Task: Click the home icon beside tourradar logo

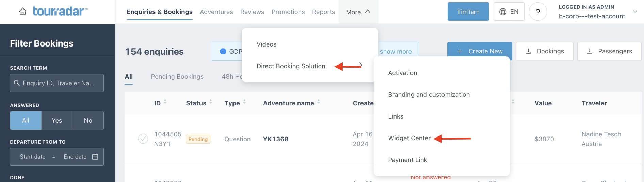Action: pyautogui.click(x=23, y=12)
